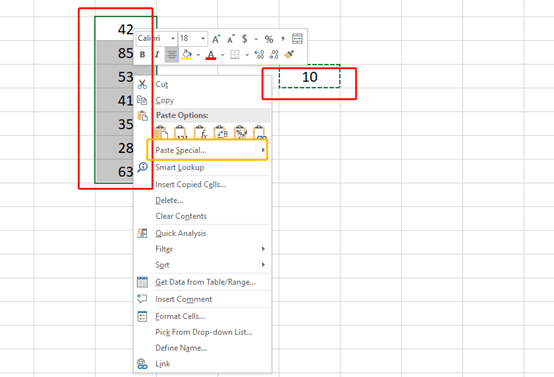This screenshot has height=377, width=554.
Task: Open the Calibri font name dropdown
Action: pyautogui.click(x=173, y=39)
